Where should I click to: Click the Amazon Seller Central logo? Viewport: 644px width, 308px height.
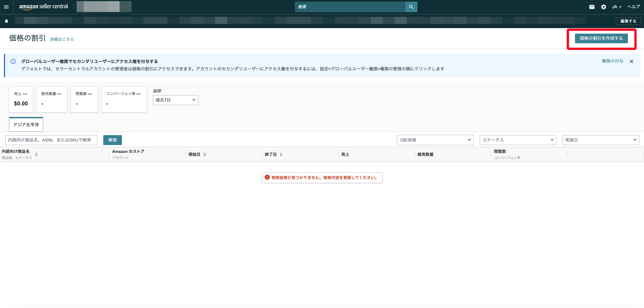click(x=43, y=7)
